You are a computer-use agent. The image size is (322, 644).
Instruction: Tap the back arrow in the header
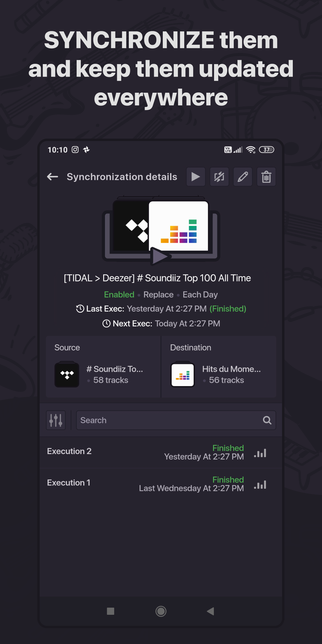tap(53, 177)
